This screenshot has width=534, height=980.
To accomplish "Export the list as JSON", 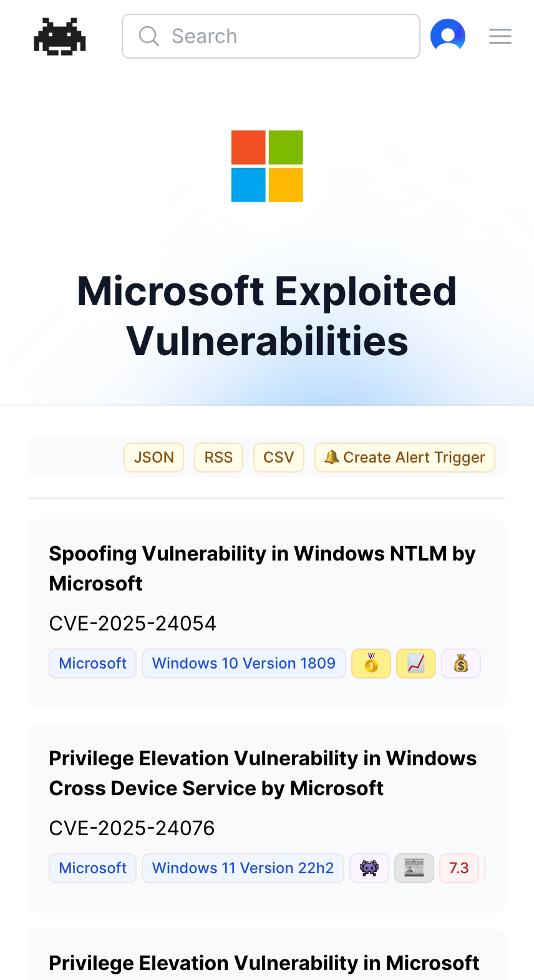I will (x=154, y=458).
